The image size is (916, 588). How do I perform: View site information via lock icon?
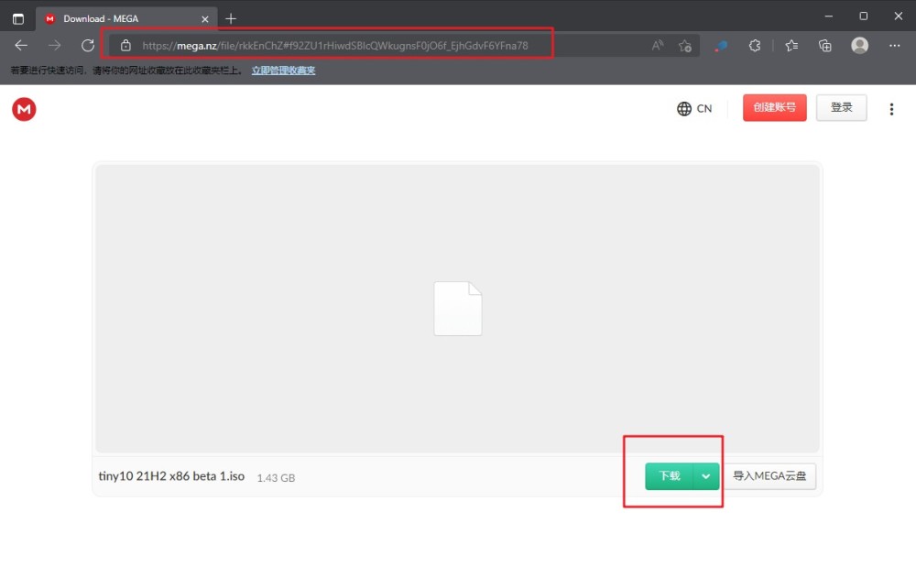[x=125, y=46]
